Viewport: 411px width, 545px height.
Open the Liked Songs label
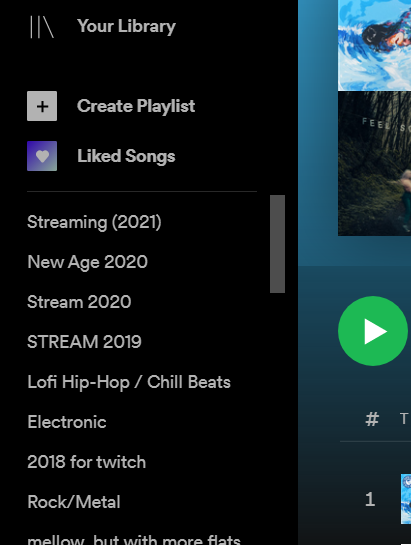[x=126, y=156]
